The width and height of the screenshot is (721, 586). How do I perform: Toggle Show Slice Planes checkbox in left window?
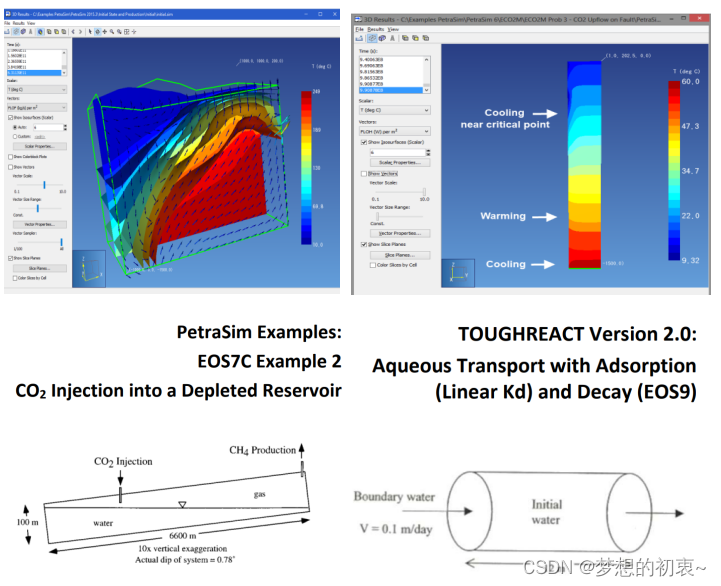10,258
